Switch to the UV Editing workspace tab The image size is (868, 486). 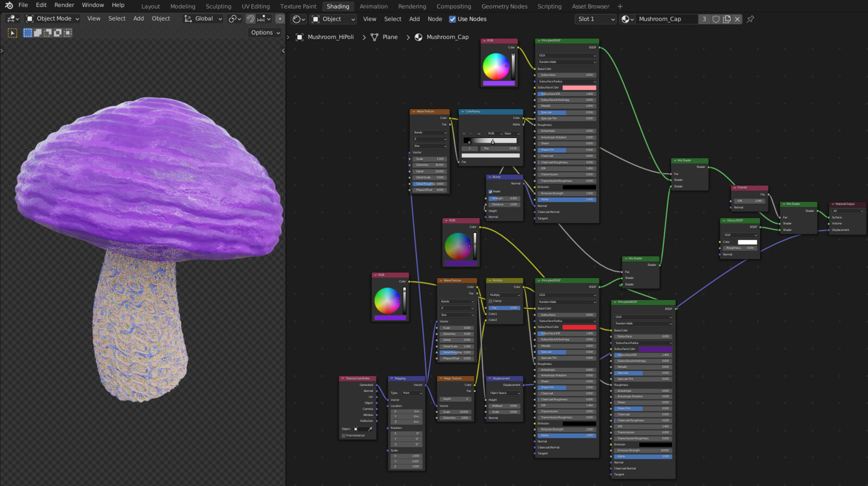(x=256, y=7)
